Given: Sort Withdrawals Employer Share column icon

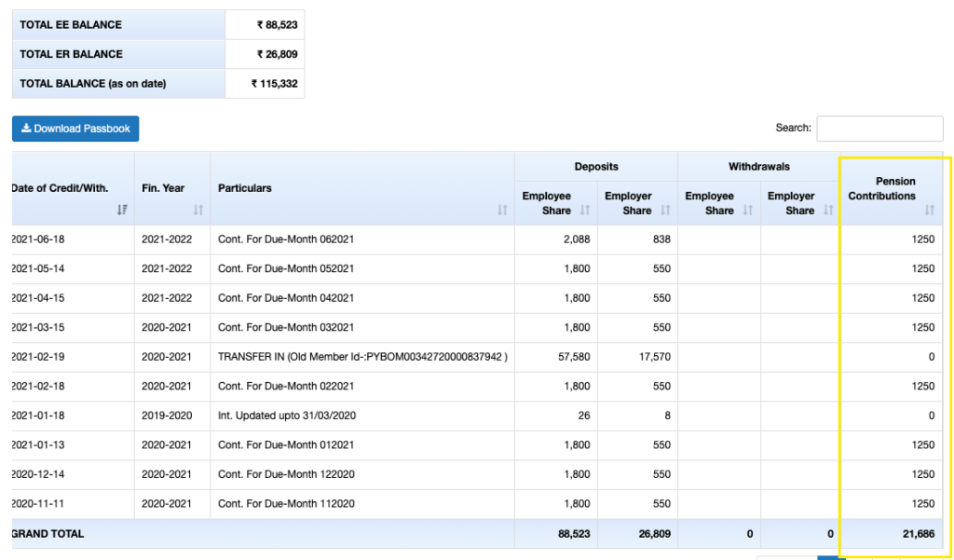Looking at the screenshot, I should (828, 210).
